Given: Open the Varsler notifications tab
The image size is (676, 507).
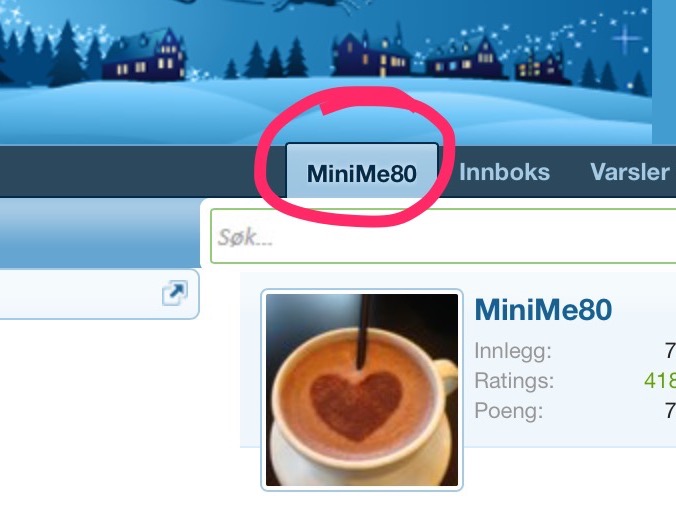Looking at the screenshot, I should point(629,172).
